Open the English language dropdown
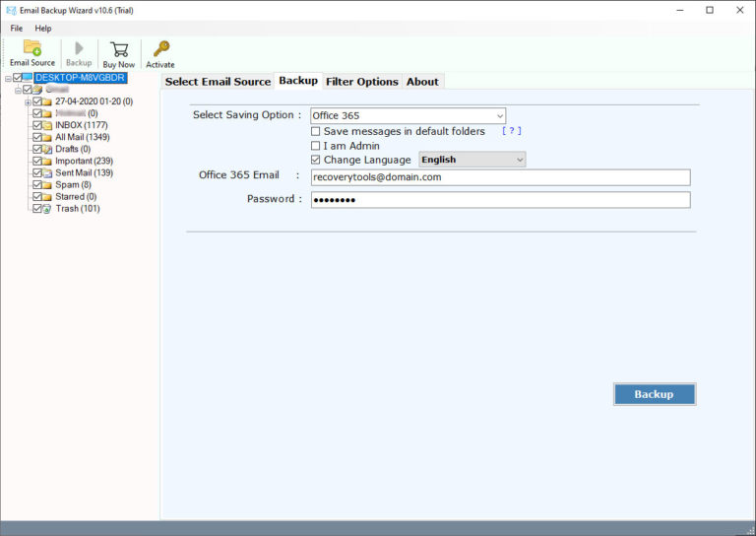This screenshot has height=536, width=756. click(472, 160)
